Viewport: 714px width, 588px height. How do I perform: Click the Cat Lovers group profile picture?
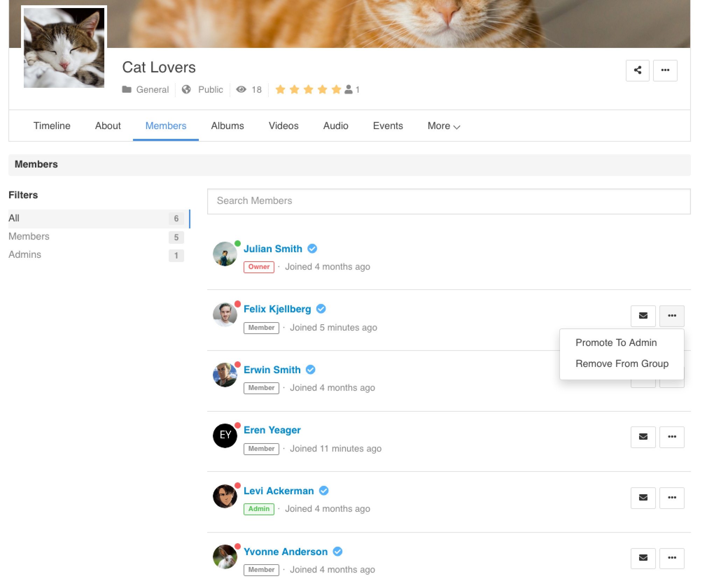(x=64, y=48)
